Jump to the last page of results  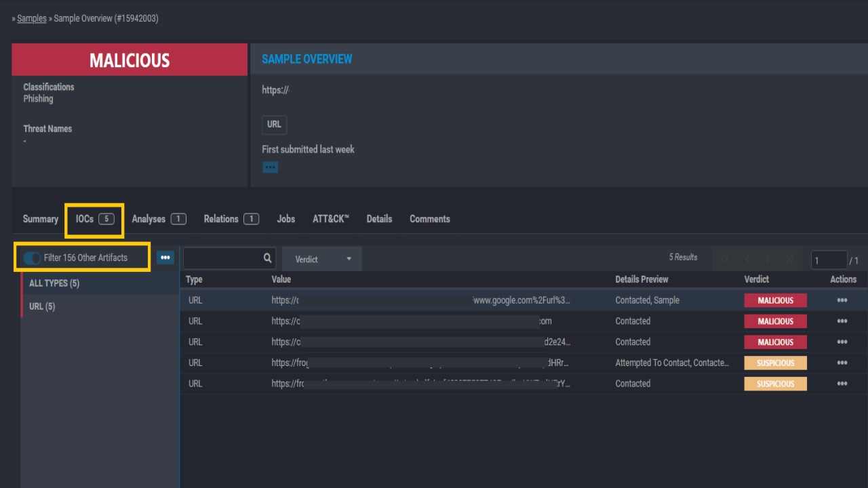point(790,260)
